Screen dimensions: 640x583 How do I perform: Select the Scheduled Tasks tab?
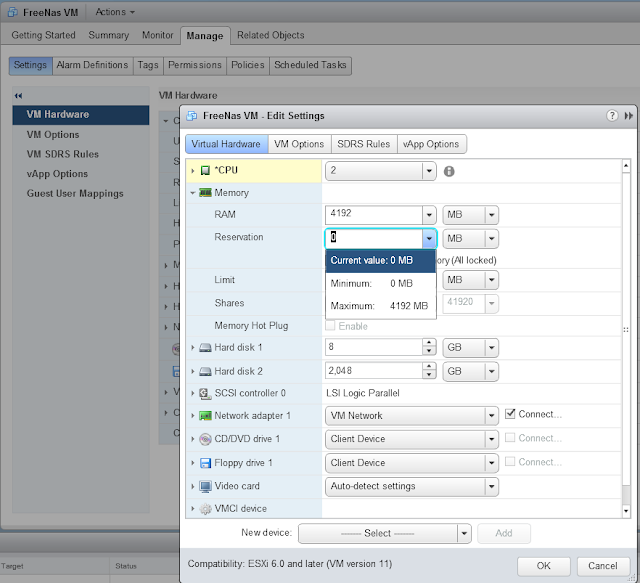[310, 65]
